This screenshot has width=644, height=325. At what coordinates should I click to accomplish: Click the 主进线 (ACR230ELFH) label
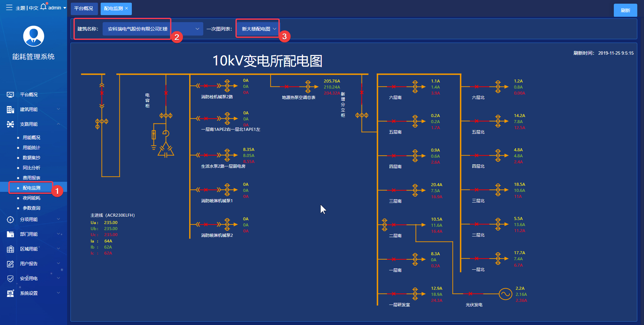(x=113, y=215)
